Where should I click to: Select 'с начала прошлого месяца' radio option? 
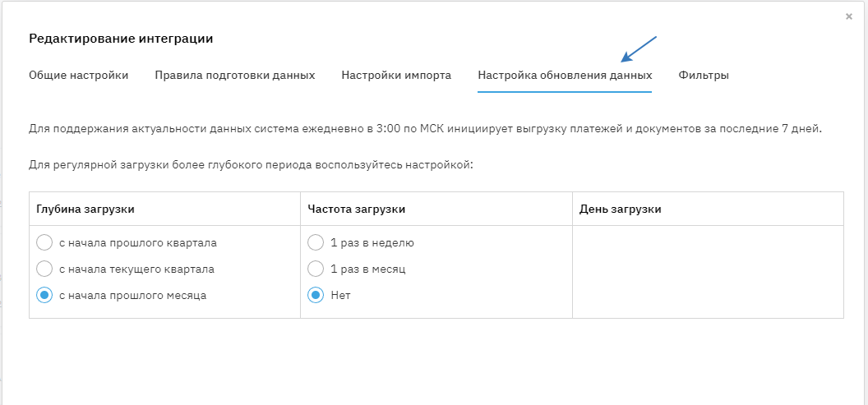coord(44,295)
